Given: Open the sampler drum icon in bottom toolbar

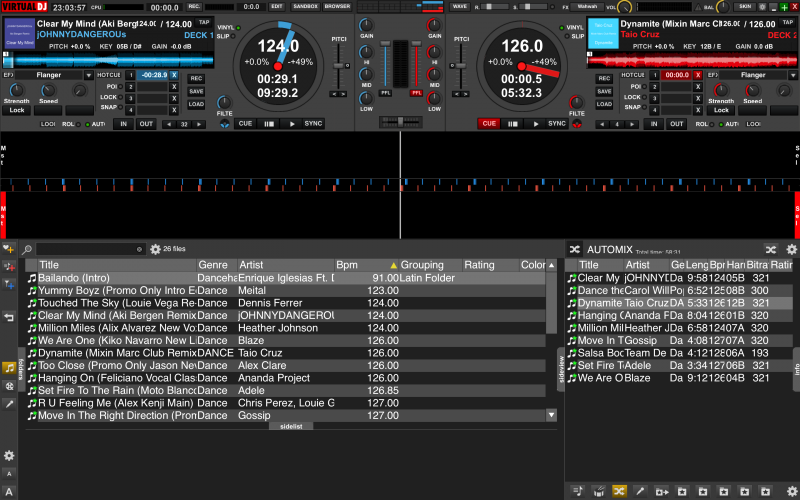Looking at the screenshot, I should pyautogui.click(x=598, y=491).
